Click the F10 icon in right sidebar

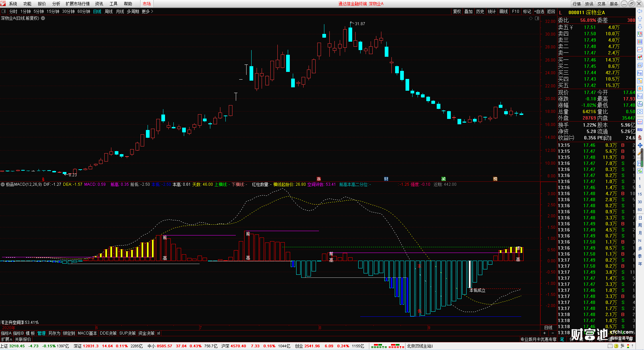640,73
